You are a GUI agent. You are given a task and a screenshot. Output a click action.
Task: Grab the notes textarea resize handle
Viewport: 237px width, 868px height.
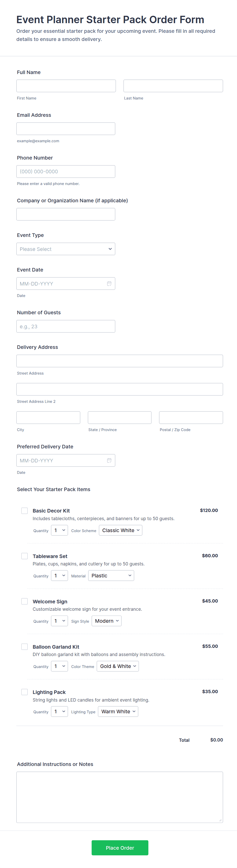click(220, 820)
